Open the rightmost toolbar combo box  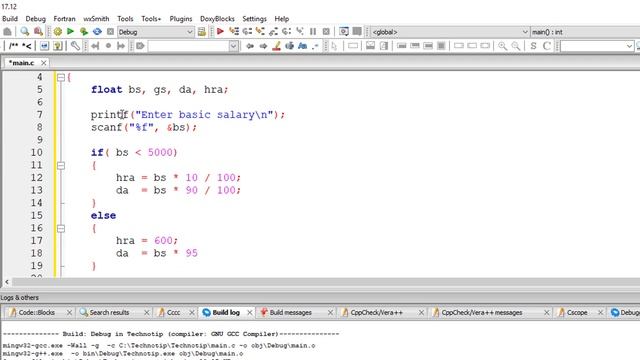click(x=597, y=46)
